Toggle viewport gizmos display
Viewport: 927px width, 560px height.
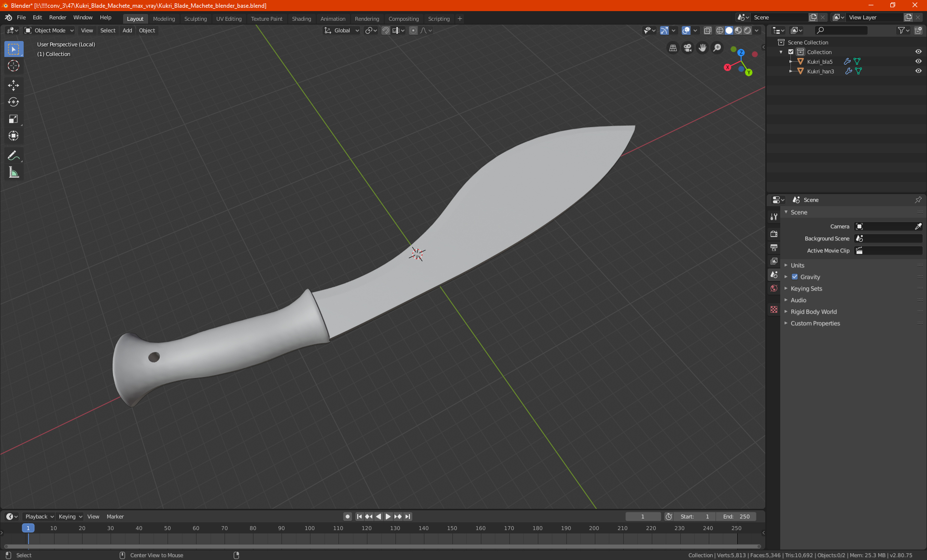[x=664, y=30]
